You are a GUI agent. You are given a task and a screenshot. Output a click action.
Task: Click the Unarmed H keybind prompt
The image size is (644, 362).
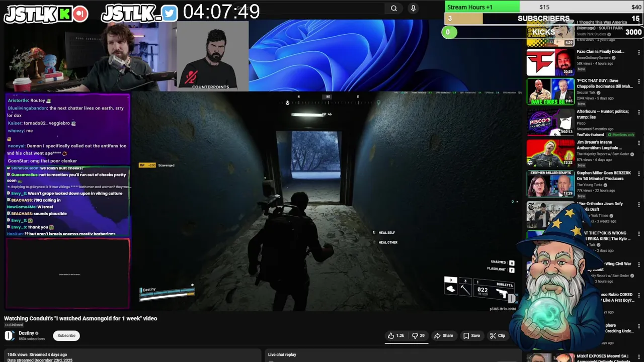[503, 262]
